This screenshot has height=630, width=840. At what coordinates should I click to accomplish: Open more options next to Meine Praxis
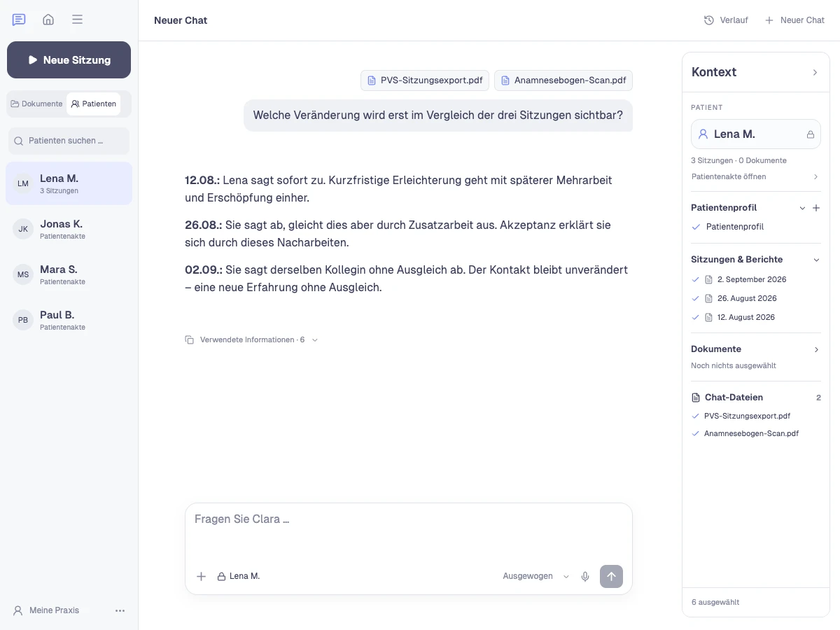(x=120, y=610)
